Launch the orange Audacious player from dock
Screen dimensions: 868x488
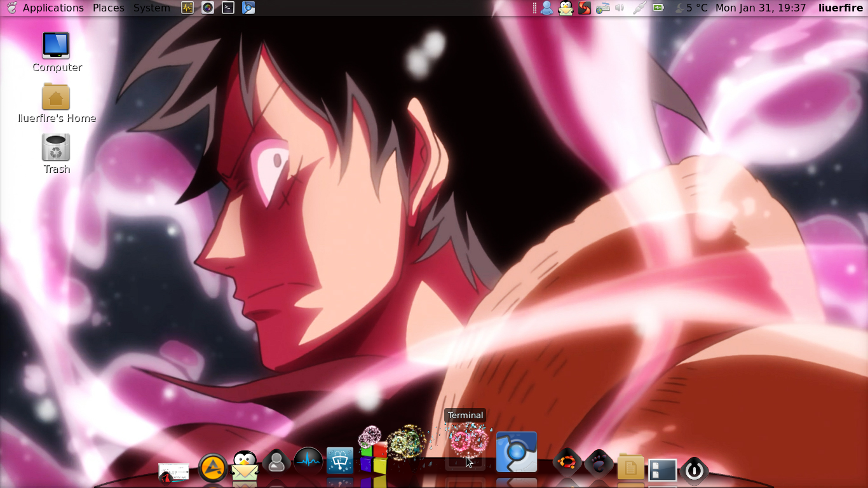[213, 469]
